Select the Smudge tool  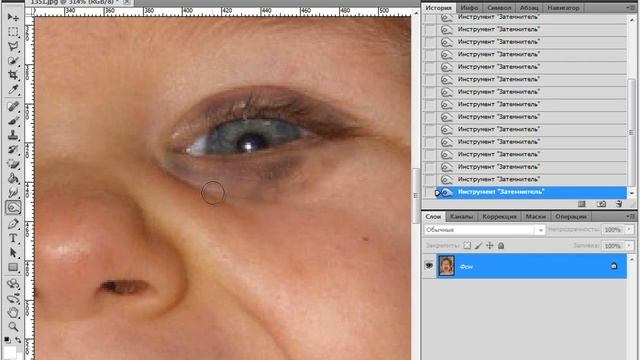point(13,192)
